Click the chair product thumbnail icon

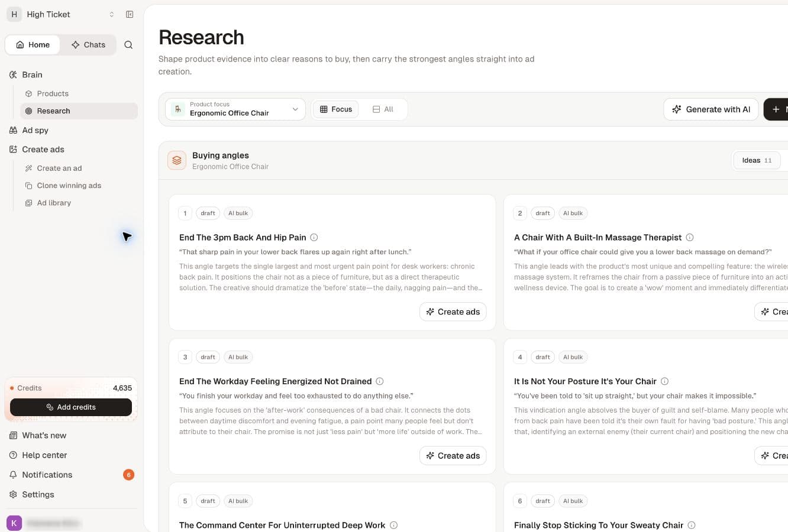[x=177, y=109]
